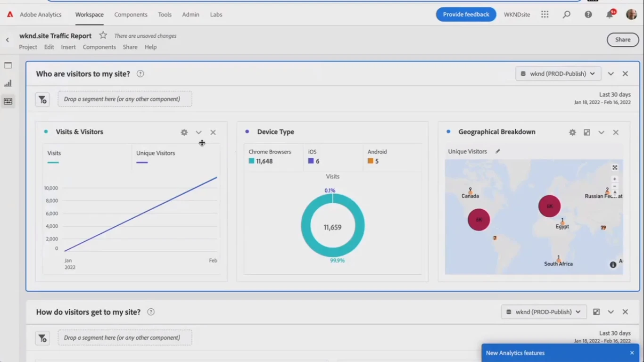The width and height of the screenshot is (644, 362).
Task: Click the Share button at top right
Action: point(622,40)
